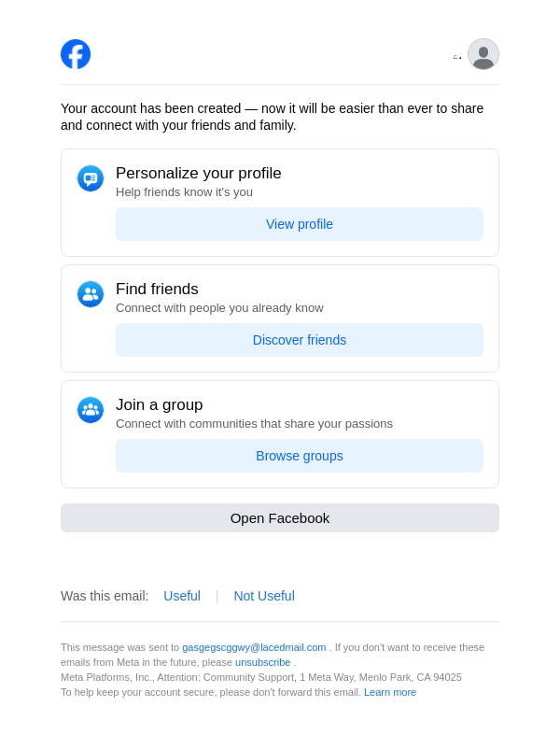Select the Personalize your profile heading
The image size is (560, 735).
[x=199, y=174]
